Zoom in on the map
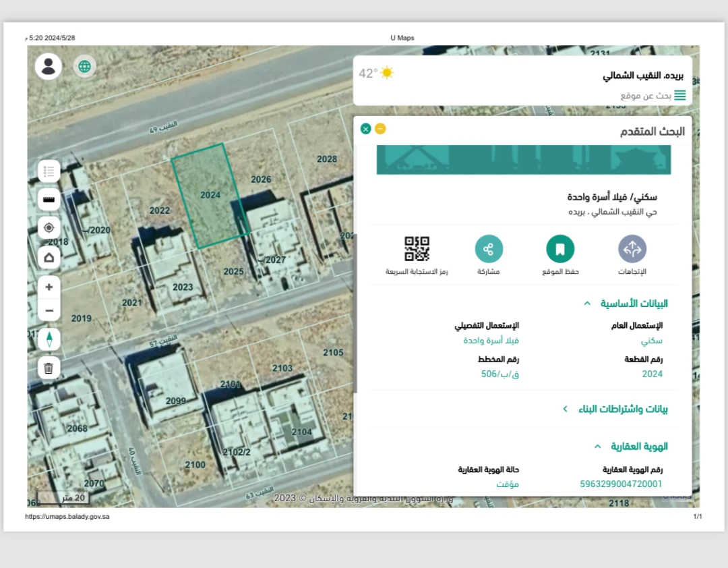728x568 pixels. click(49, 287)
